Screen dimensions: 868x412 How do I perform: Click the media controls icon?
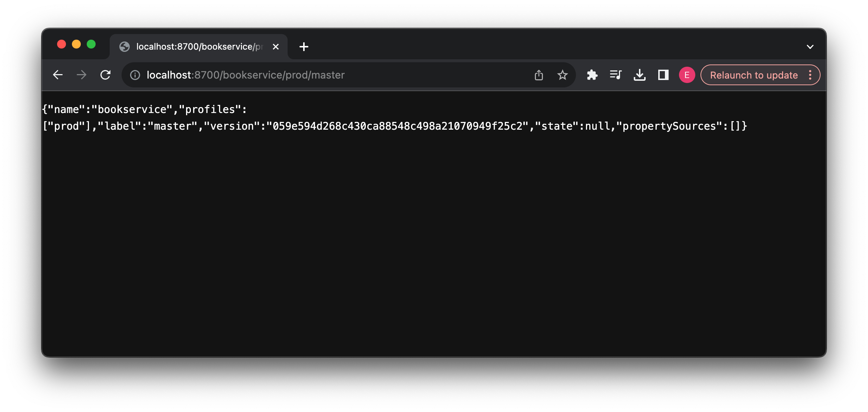[x=616, y=74]
